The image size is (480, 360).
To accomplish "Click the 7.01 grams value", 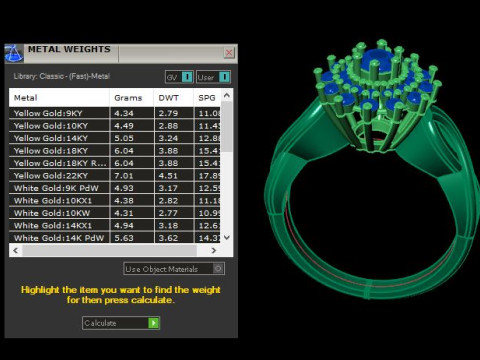I will 124,176.
